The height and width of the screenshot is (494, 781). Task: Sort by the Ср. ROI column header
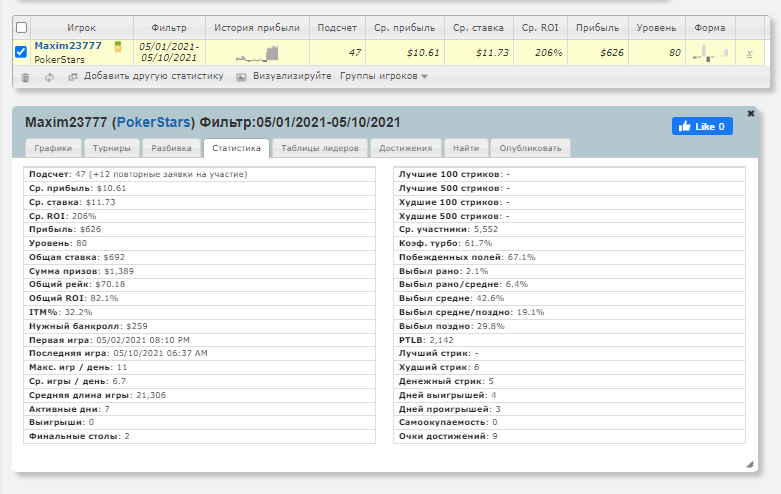point(540,28)
